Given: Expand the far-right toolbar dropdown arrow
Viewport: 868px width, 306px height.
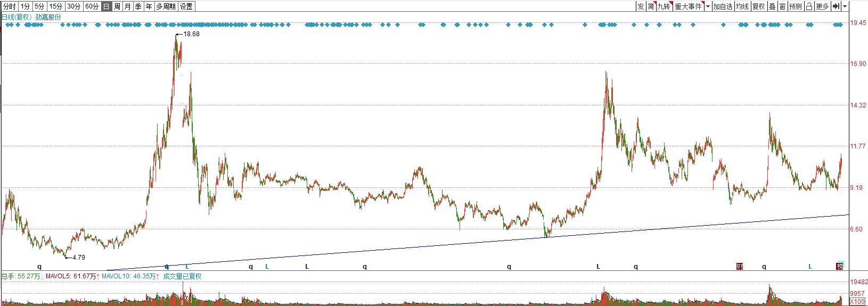Looking at the screenshot, I should [845, 6].
